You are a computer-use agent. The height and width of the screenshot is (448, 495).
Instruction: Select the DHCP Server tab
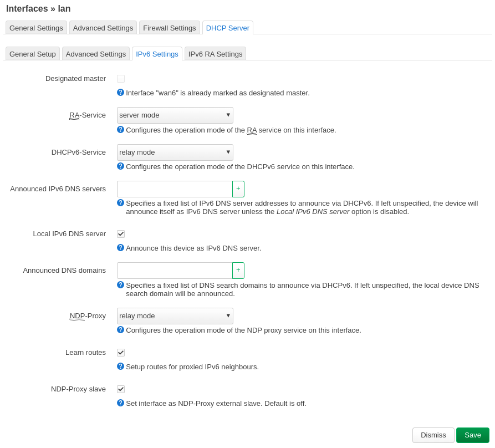(x=228, y=28)
